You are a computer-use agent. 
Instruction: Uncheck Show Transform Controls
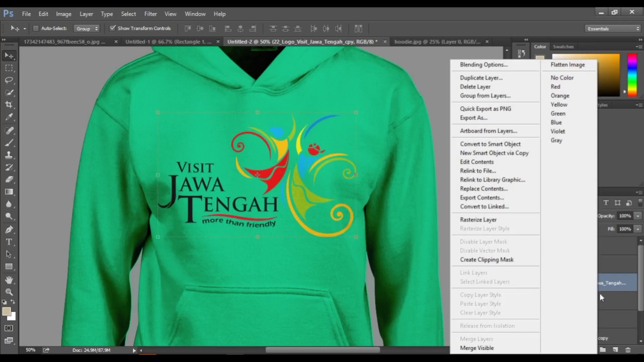point(113,28)
